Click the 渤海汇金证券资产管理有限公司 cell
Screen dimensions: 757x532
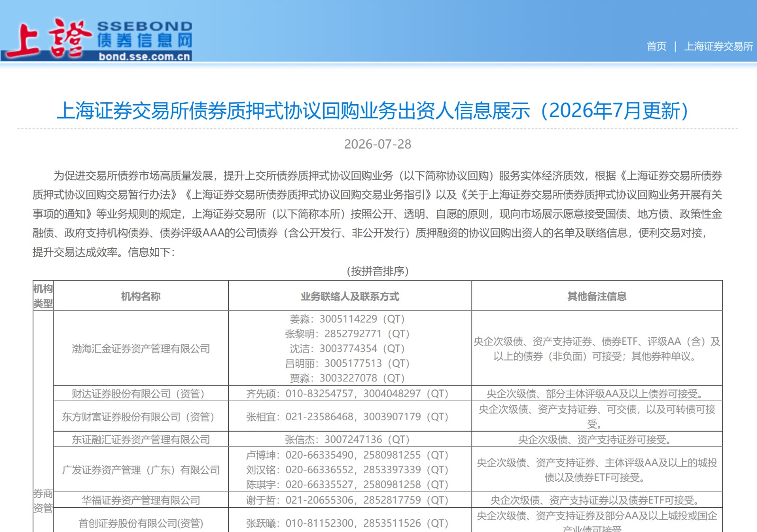[x=141, y=349]
